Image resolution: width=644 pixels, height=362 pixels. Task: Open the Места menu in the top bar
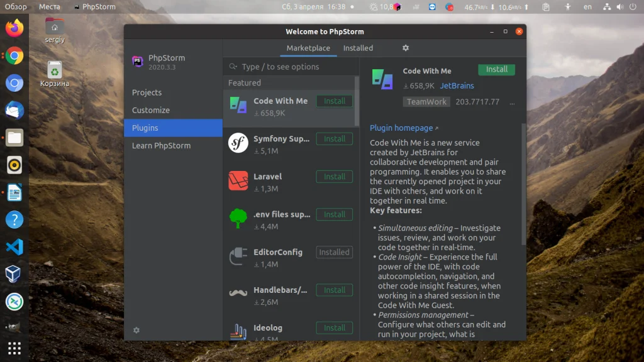pyautogui.click(x=49, y=6)
